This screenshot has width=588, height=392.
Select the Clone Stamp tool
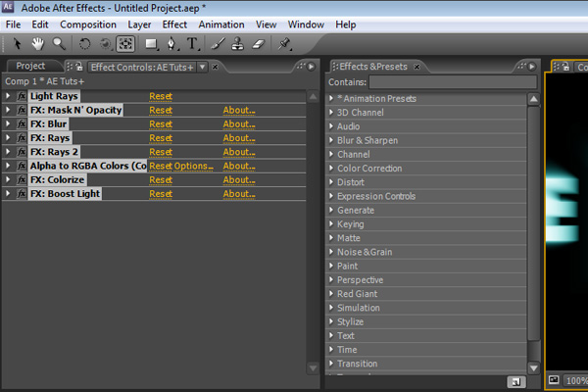click(x=237, y=44)
